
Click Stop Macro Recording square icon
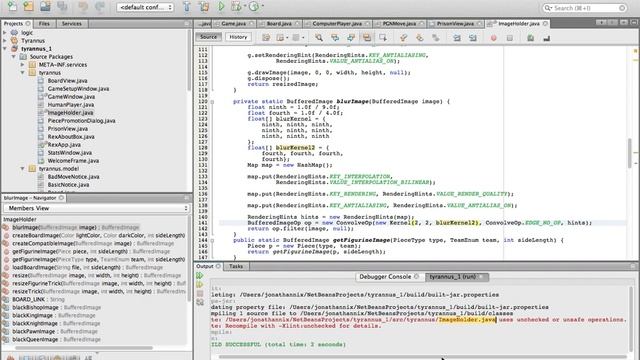tap(509, 38)
